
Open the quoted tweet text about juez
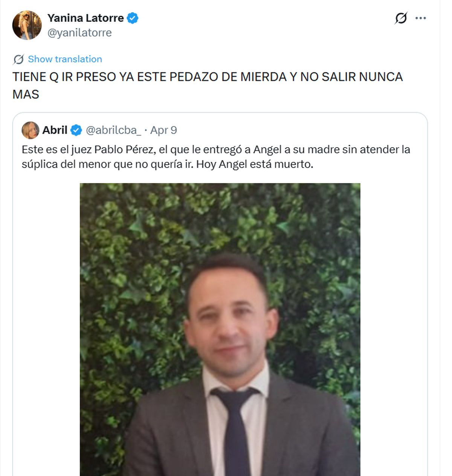pos(216,157)
